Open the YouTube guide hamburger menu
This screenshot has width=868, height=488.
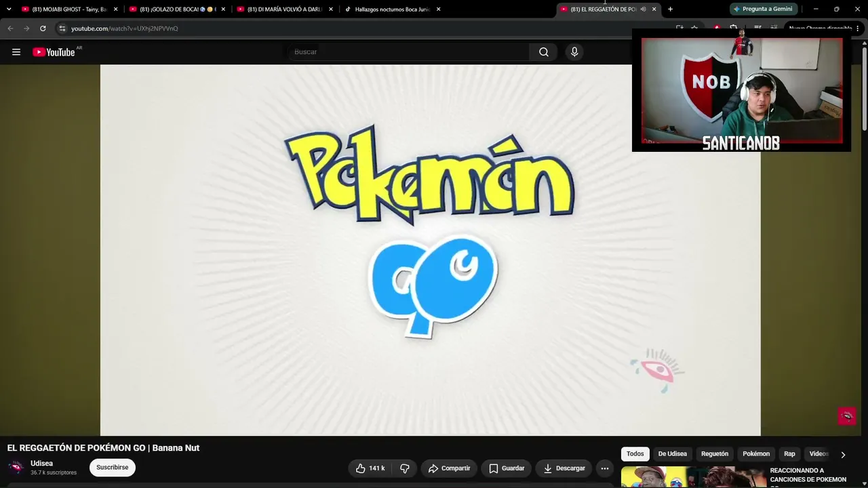click(x=16, y=52)
